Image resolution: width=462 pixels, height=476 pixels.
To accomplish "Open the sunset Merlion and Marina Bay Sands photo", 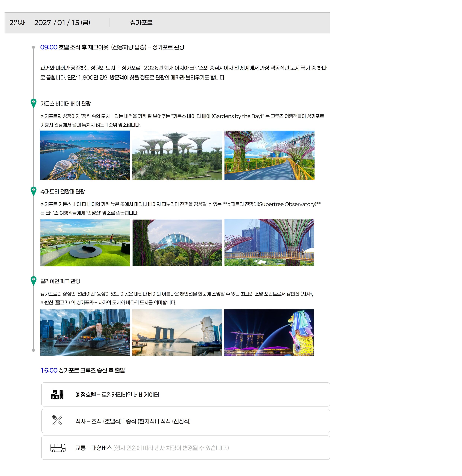I will click(x=177, y=332).
